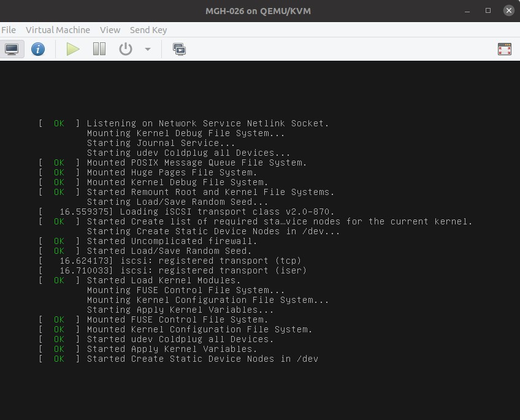Open the View menu
Screen dimensions: 520x420
(x=110, y=30)
